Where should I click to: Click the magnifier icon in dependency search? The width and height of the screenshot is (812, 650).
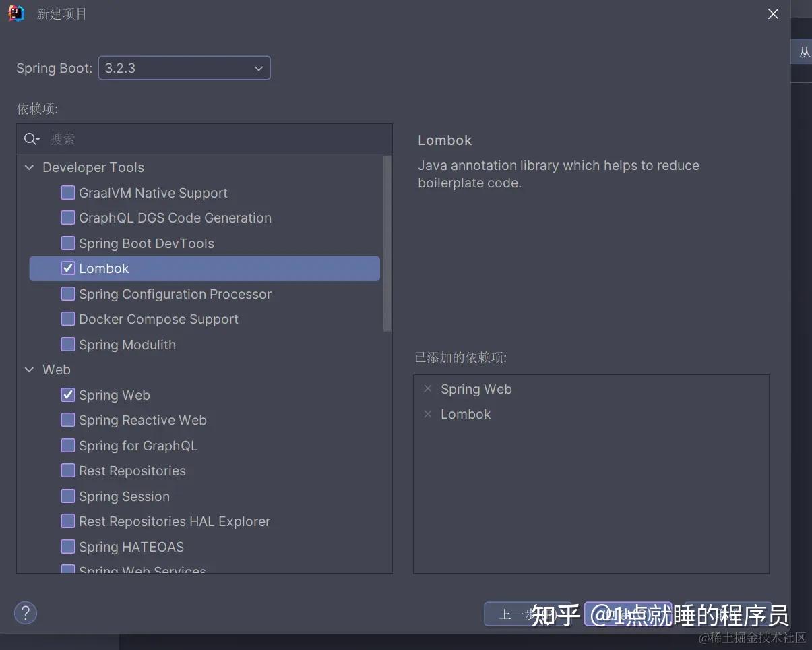(31, 139)
